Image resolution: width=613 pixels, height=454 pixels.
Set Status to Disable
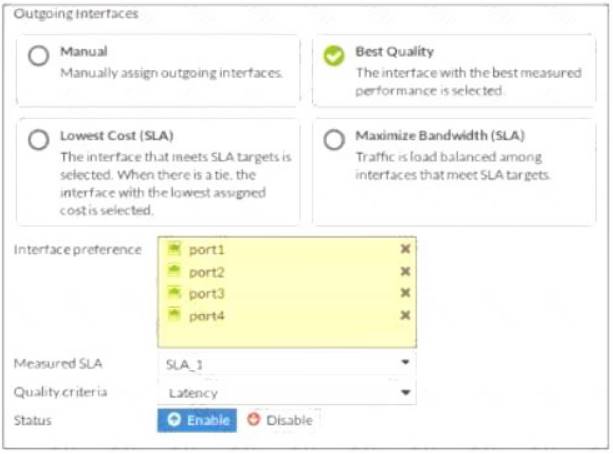click(280, 420)
